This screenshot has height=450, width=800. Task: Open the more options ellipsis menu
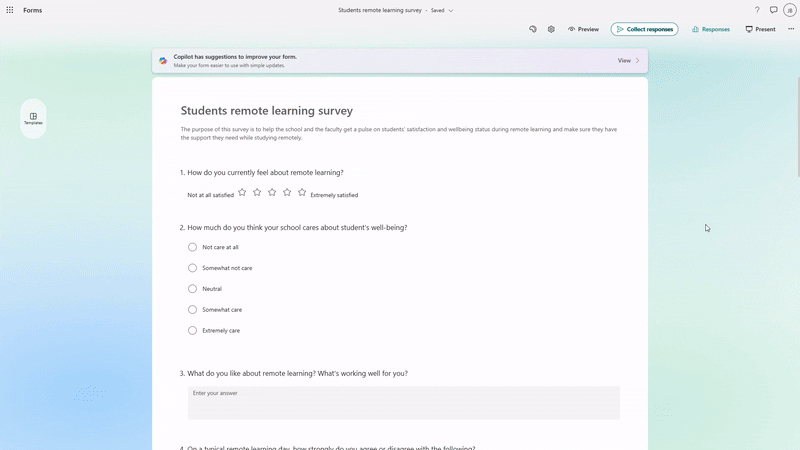tap(791, 29)
